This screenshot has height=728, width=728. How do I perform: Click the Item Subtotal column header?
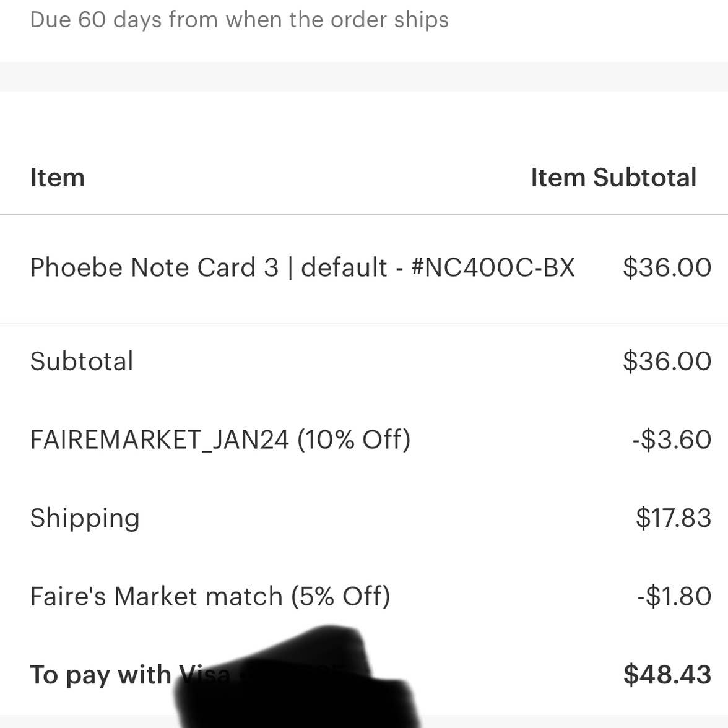tap(613, 178)
